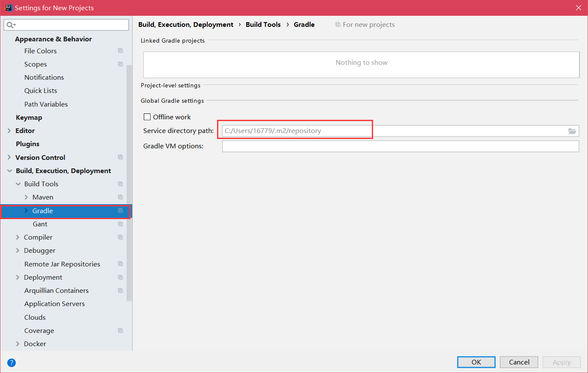Screen dimensions: 588x373
Task: Expand the Gradle node arrow
Action: point(26,211)
